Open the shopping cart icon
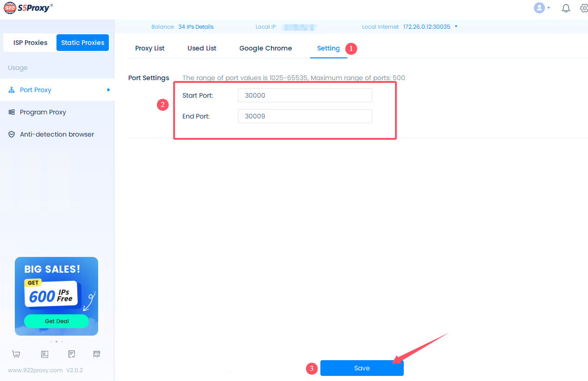 16,354
